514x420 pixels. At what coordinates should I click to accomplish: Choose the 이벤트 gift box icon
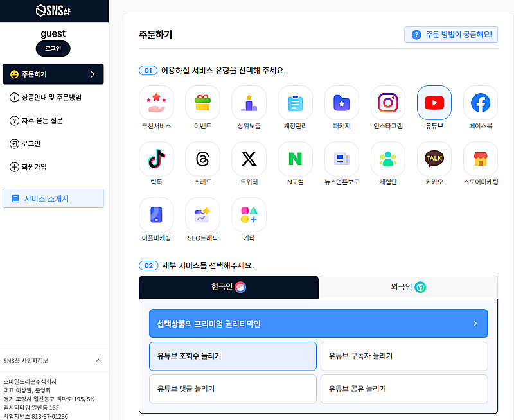click(202, 103)
